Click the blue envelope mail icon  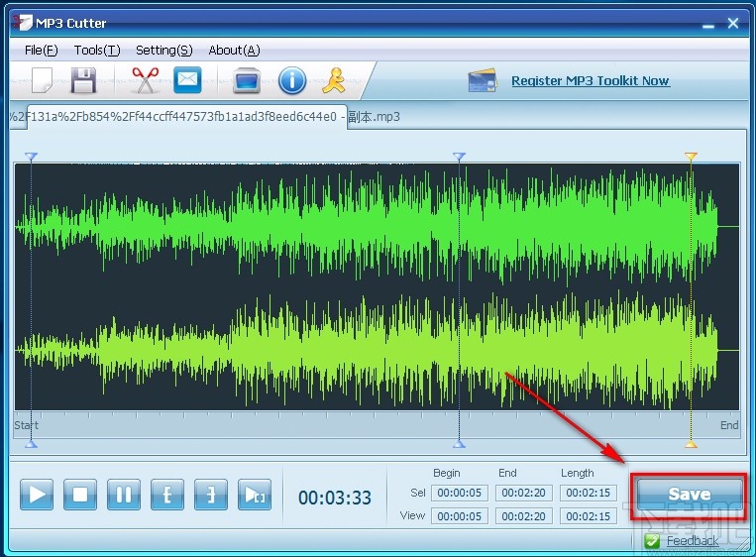pyautogui.click(x=187, y=79)
